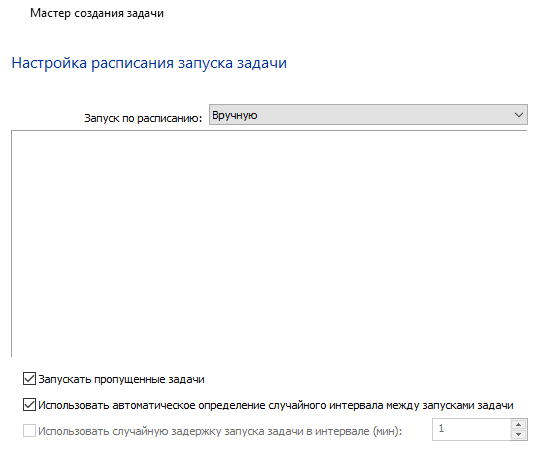Screen dimensions: 536x462
Task: Open the "Запуск по расписанию" combo box
Action: 368,115
